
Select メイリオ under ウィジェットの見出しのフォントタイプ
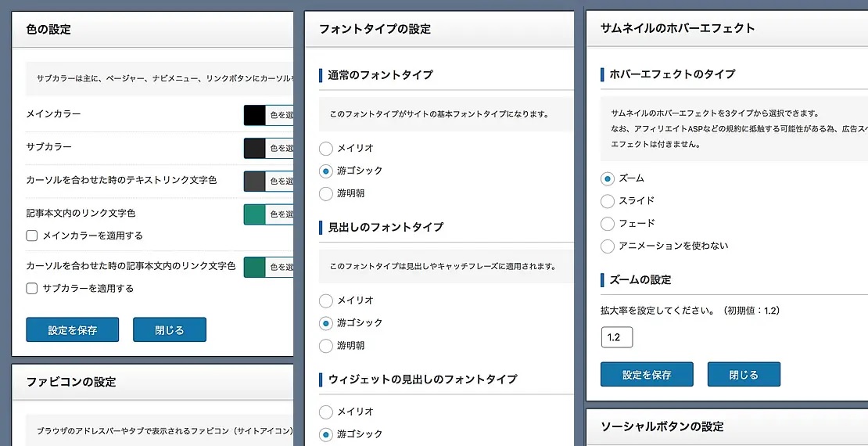click(x=326, y=412)
